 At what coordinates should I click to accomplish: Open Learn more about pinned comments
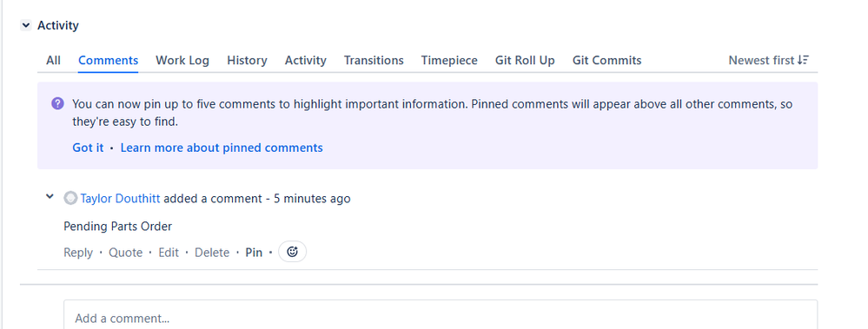click(222, 148)
